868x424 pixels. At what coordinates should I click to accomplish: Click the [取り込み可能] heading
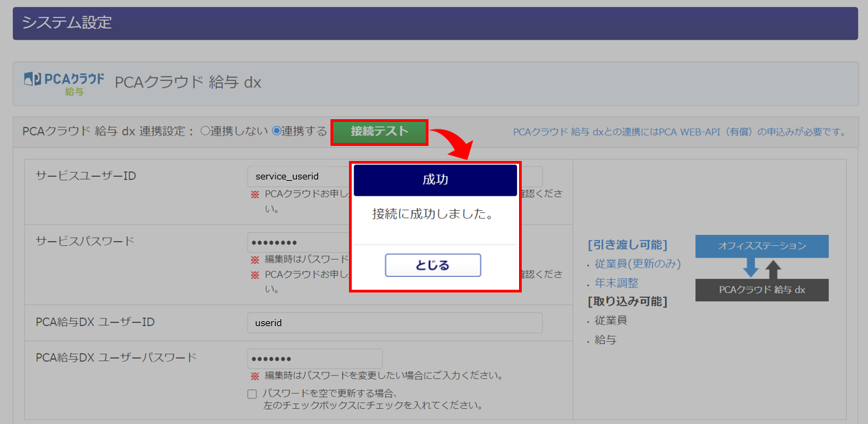627,301
